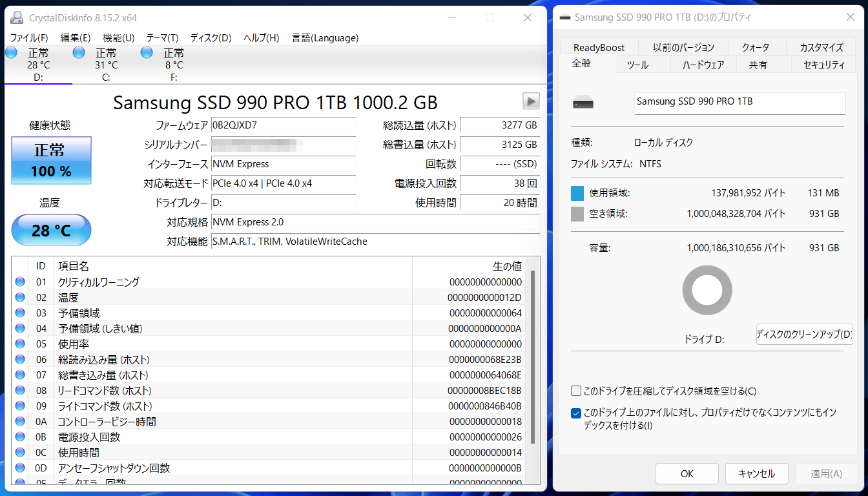Image resolution: width=868 pixels, height=496 pixels.
Task: Open the 言語(Language) menu
Action: pyautogui.click(x=325, y=38)
